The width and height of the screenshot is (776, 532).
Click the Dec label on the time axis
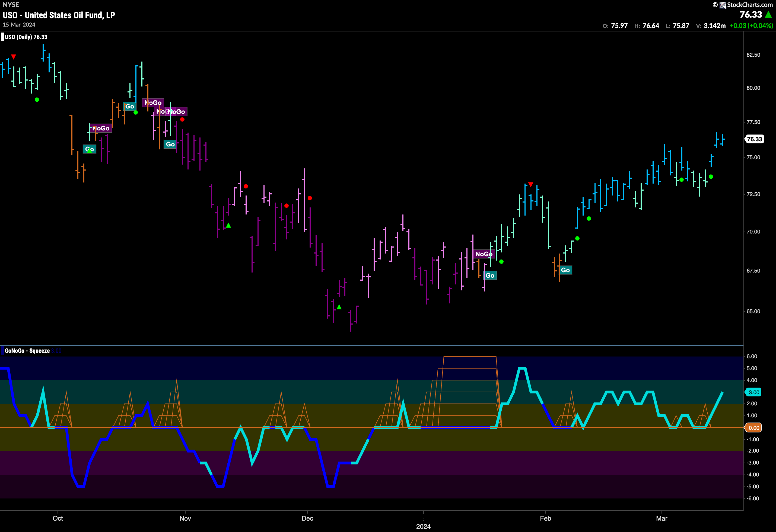[x=307, y=518]
